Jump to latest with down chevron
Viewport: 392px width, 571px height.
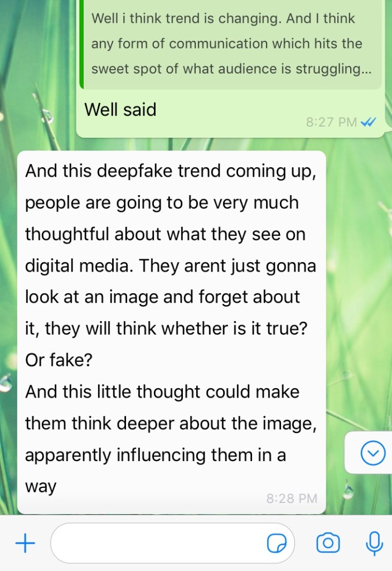pyautogui.click(x=372, y=453)
